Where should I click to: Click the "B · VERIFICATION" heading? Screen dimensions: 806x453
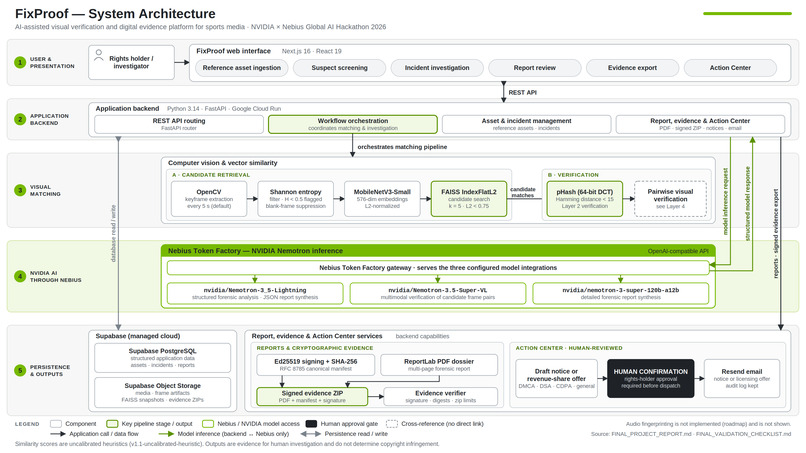[x=573, y=175]
